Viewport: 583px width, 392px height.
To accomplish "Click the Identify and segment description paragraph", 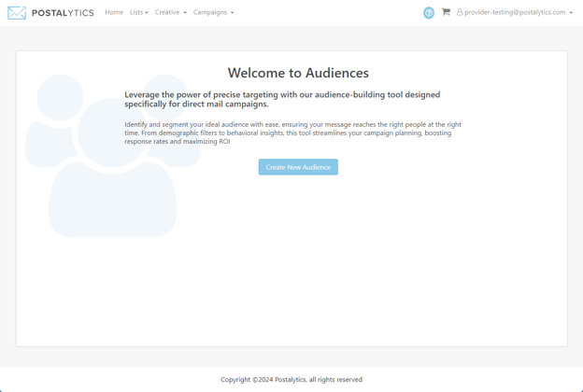I will 293,133.
